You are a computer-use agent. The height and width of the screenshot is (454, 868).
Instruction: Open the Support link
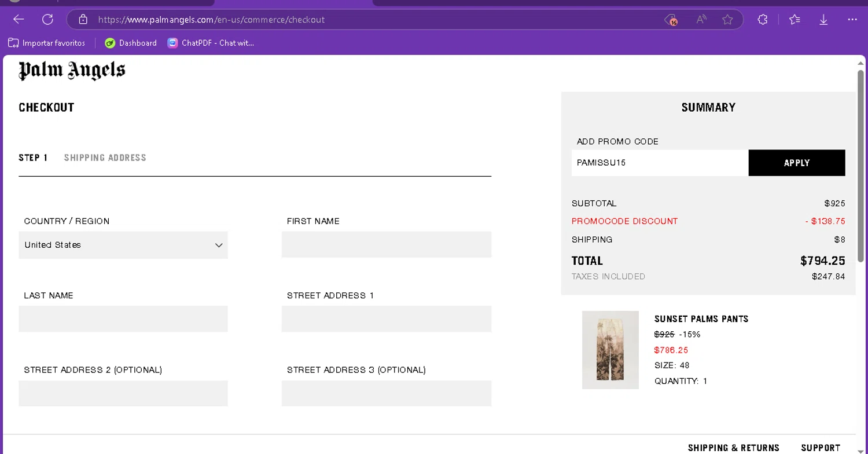coord(821,448)
